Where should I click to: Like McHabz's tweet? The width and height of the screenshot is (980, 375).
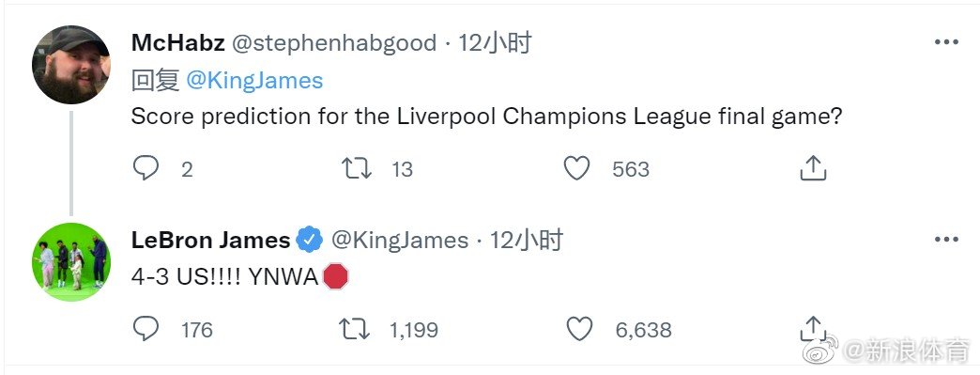(x=576, y=168)
